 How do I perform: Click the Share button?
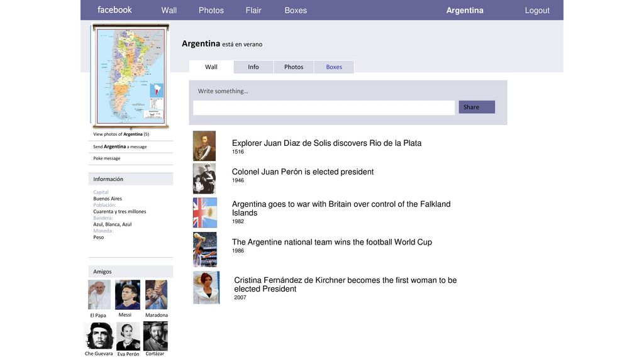477,107
